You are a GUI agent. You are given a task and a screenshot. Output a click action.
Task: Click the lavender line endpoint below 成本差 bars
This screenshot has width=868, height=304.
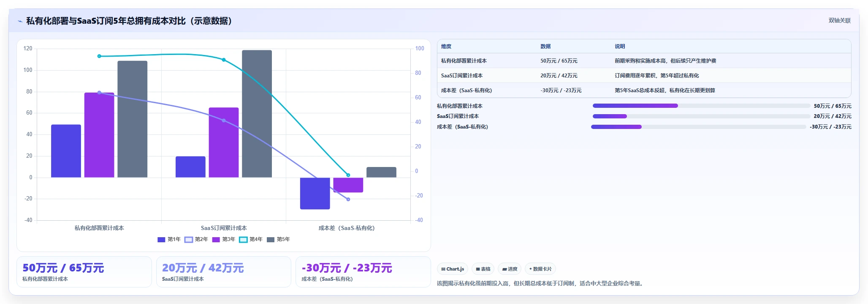(x=348, y=199)
